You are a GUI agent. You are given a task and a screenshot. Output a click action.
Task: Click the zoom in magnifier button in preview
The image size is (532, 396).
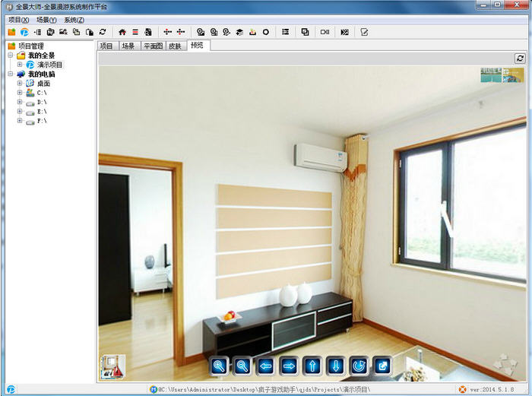coord(220,366)
